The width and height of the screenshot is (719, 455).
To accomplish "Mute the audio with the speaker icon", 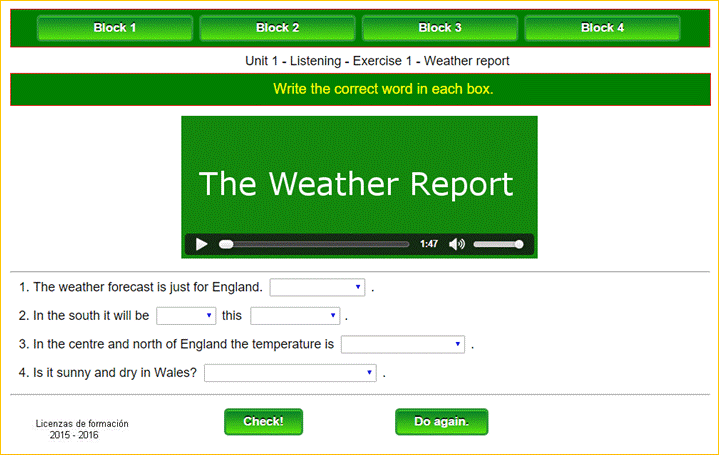I will point(457,244).
